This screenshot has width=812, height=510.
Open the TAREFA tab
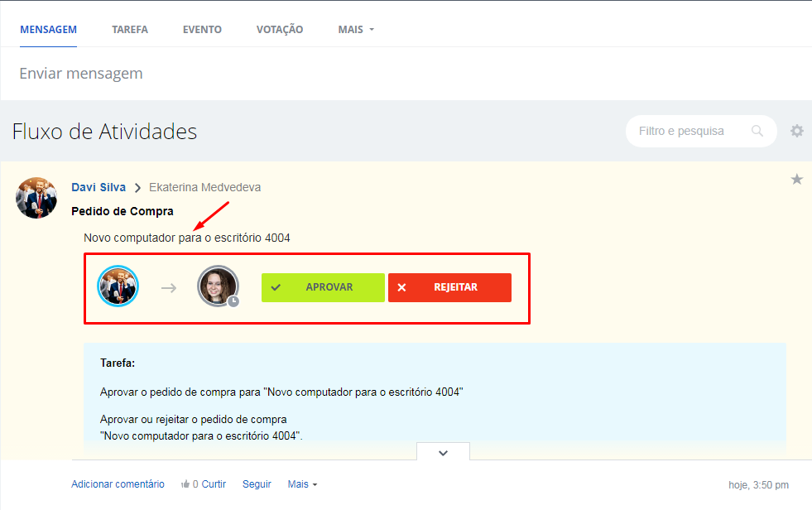(130, 30)
